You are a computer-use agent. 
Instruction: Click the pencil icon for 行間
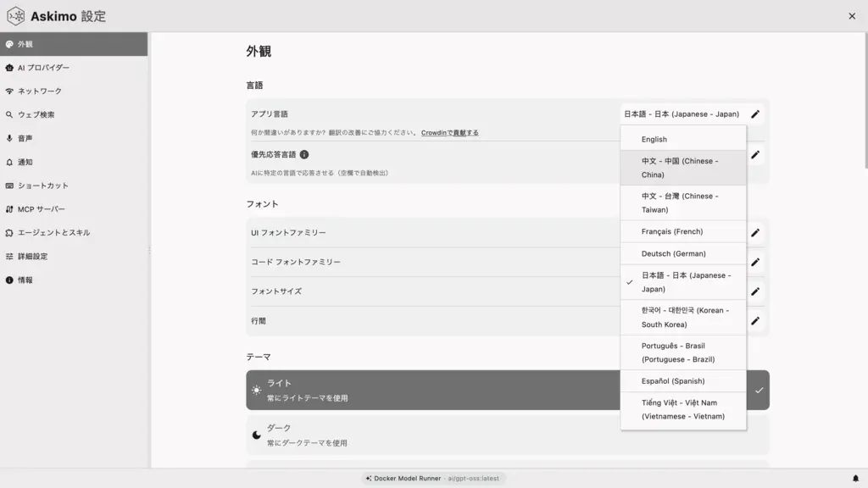pyautogui.click(x=755, y=321)
